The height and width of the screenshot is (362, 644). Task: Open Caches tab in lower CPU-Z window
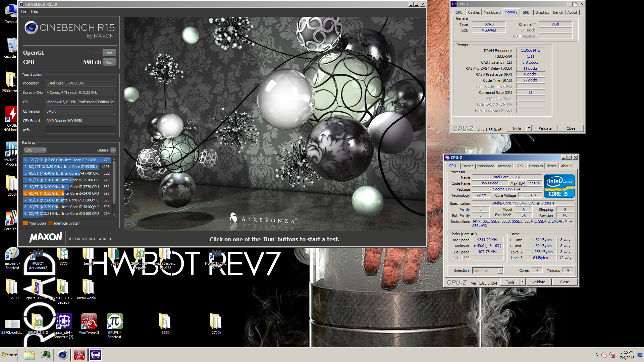coord(467,166)
